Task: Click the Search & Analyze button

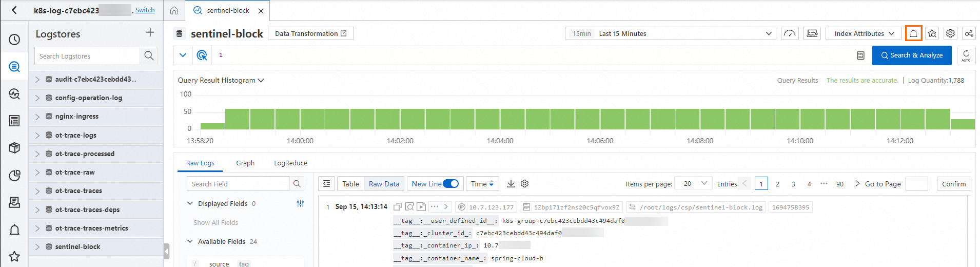Action: (912, 55)
